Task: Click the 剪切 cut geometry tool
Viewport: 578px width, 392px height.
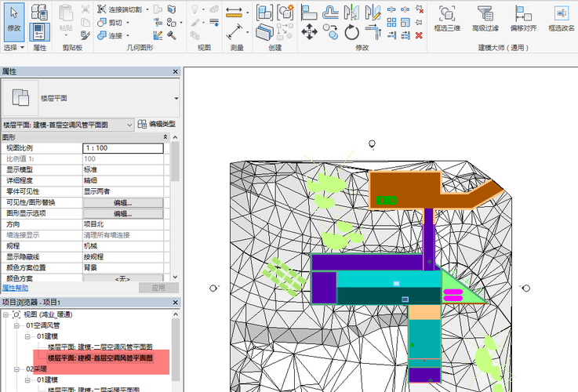Action: click(109, 22)
